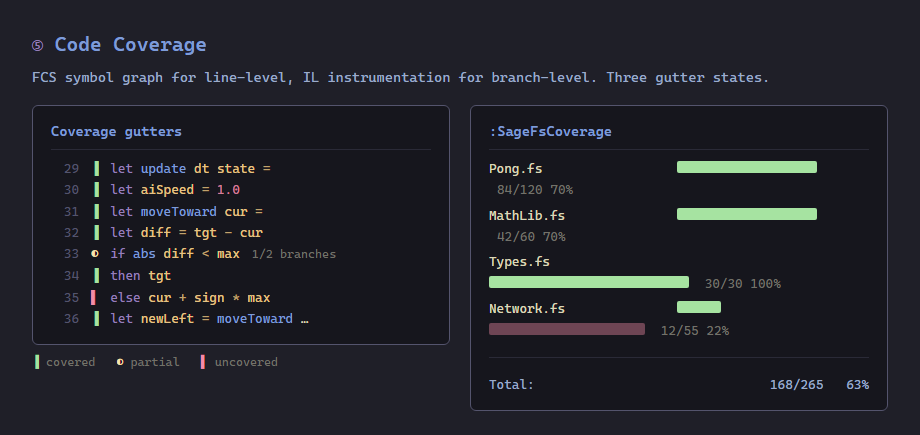This screenshot has height=435, width=920.
Task: Click the Pong.fs green coverage bar
Action: coord(747,167)
